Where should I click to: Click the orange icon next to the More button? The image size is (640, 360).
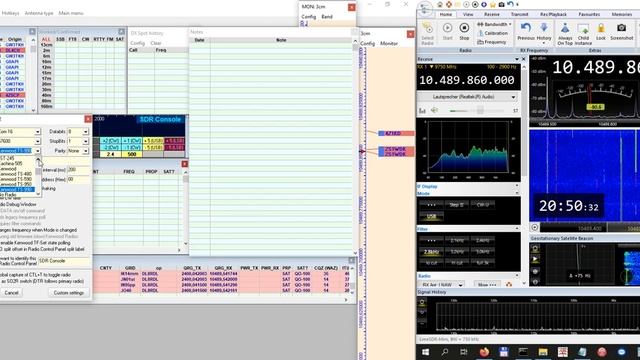click(509, 284)
